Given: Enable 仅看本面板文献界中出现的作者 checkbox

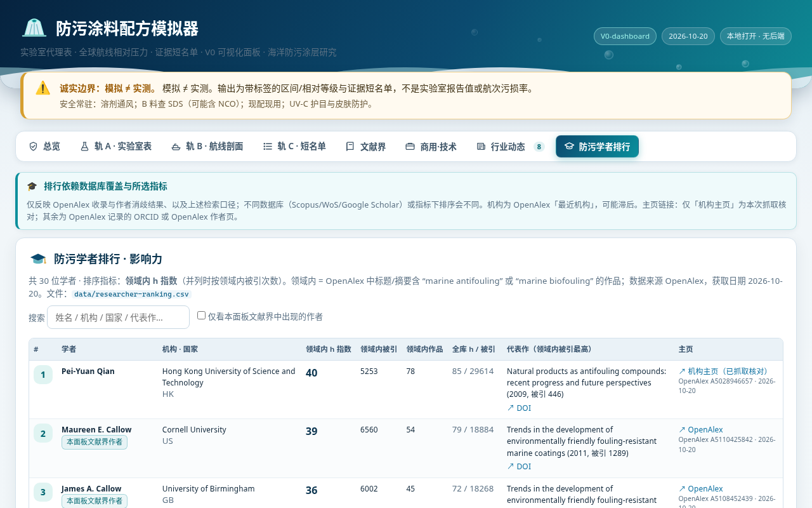Looking at the screenshot, I should 201,316.
